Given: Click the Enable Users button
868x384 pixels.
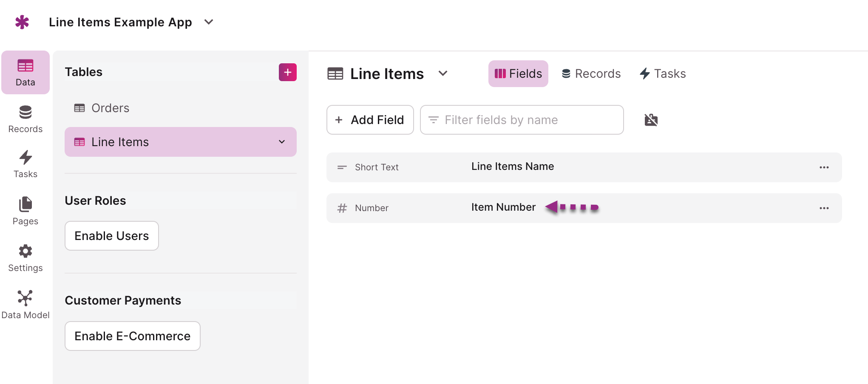Looking at the screenshot, I should click(x=112, y=236).
